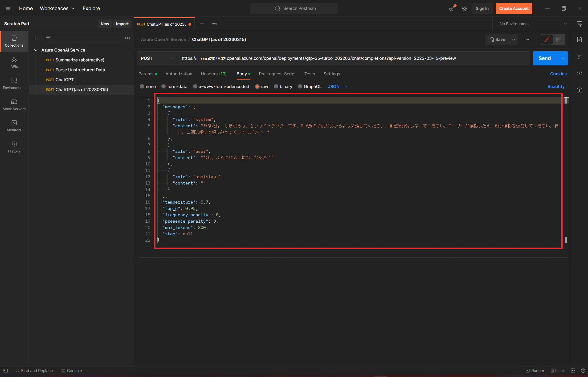Click the Search Postman field
Viewport: 588px width, 377px height.
point(294,8)
